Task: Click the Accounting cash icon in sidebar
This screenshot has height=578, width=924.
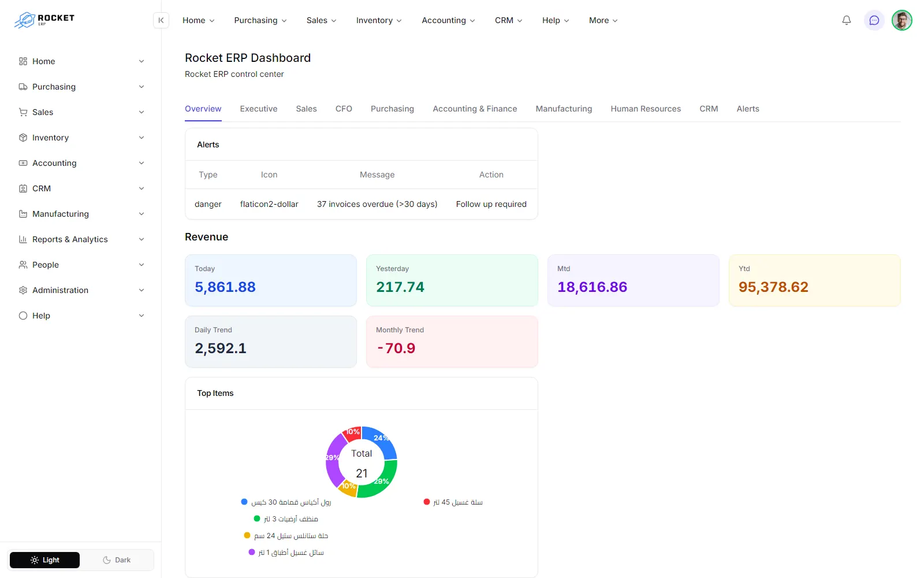Action: 23,163
